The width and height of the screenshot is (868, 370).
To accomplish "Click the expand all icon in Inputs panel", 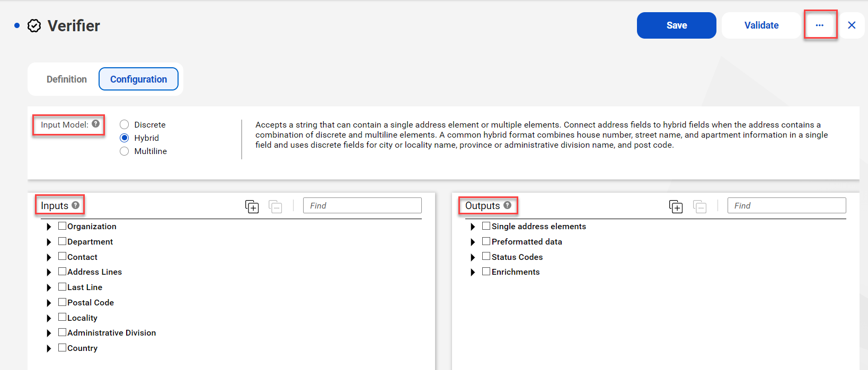I will (x=252, y=206).
